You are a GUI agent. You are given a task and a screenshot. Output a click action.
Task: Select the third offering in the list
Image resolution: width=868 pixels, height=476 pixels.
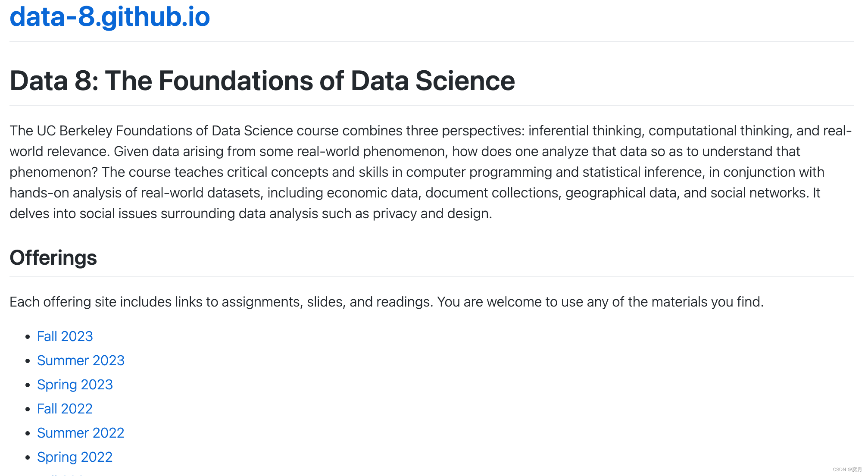(x=75, y=385)
